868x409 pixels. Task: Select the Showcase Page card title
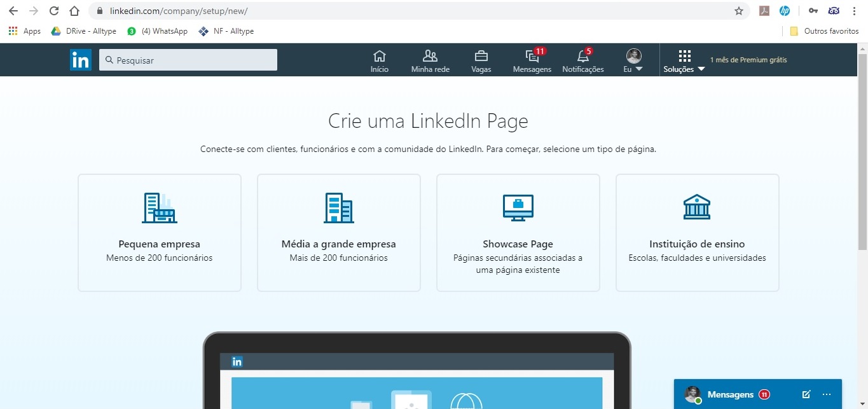point(518,244)
